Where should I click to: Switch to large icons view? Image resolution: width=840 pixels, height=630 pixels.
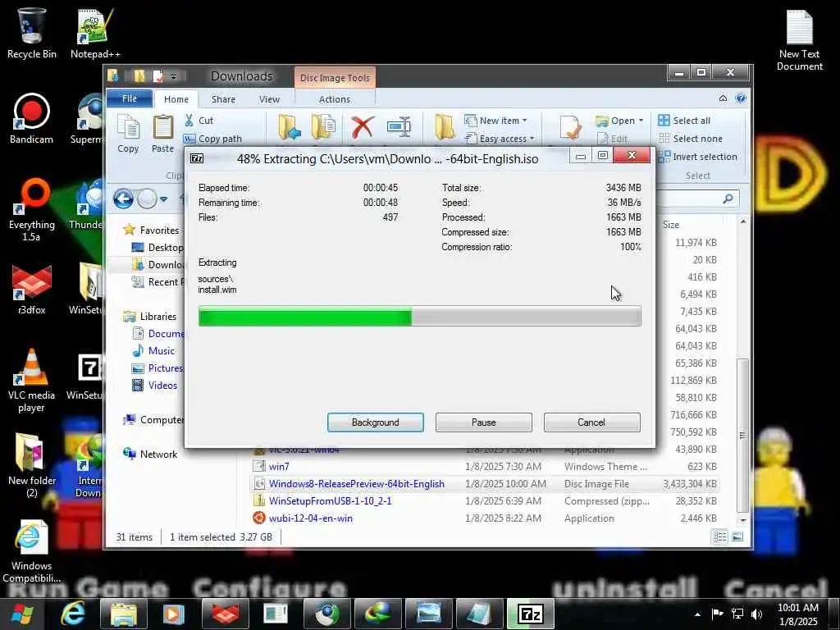(x=737, y=536)
